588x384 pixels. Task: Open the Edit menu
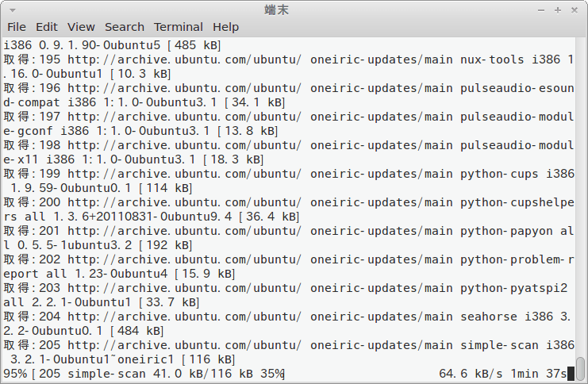pyautogui.click(x=47, y=27)
